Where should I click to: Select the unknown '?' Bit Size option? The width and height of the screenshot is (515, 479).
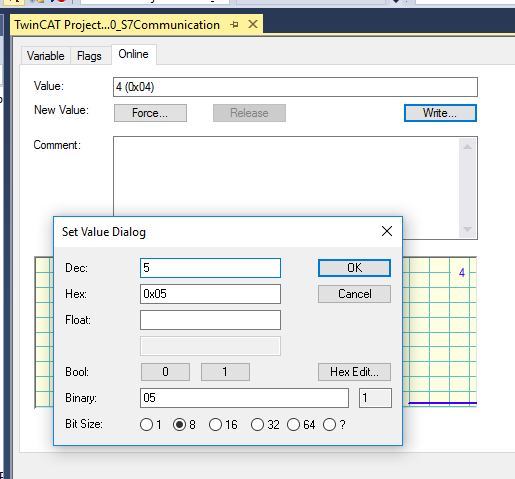[x=329, y=425]
